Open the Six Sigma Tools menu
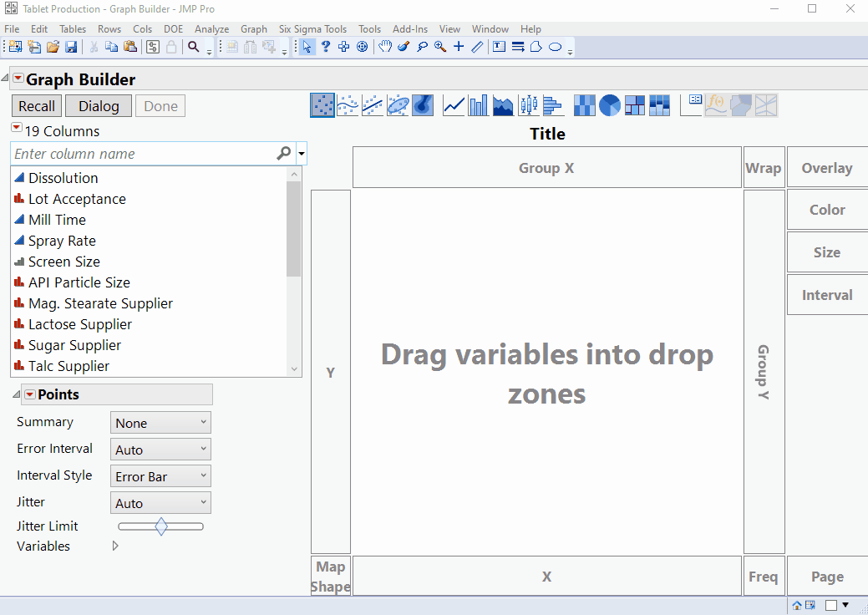 (312, 28)
